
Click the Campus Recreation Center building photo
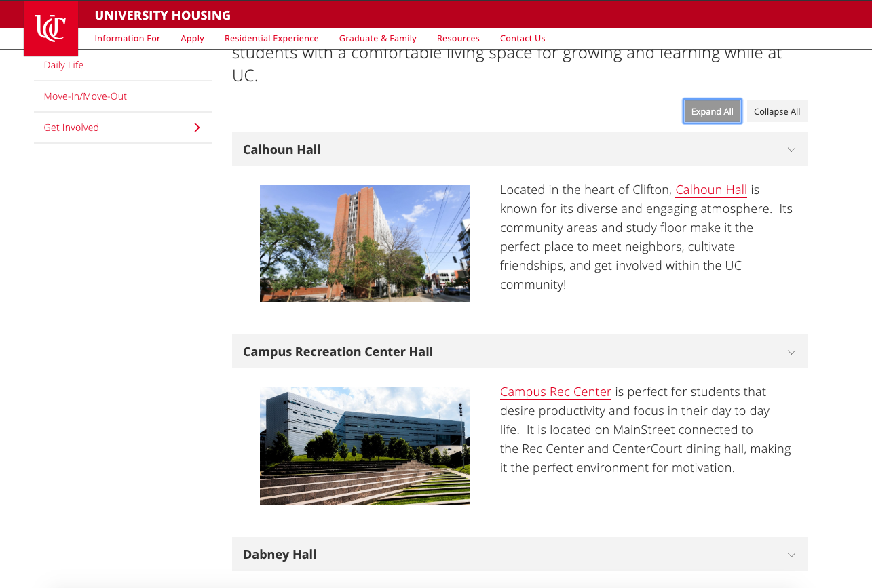coord(364,446)
